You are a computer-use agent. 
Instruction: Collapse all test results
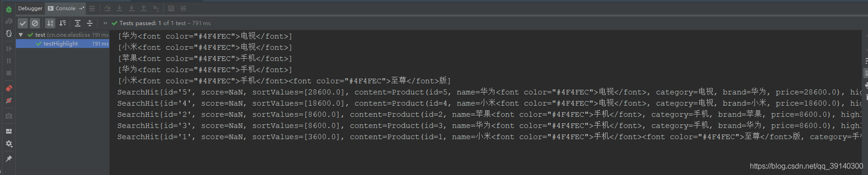(90, 23)
